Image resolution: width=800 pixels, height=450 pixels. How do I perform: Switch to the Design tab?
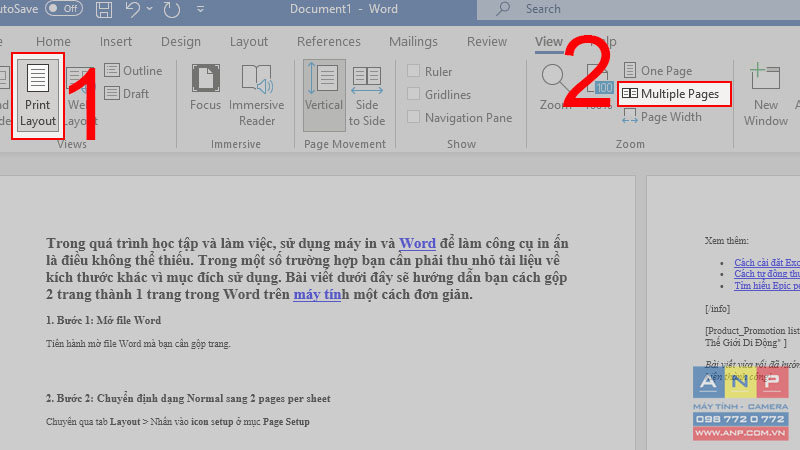pos(181,41)
